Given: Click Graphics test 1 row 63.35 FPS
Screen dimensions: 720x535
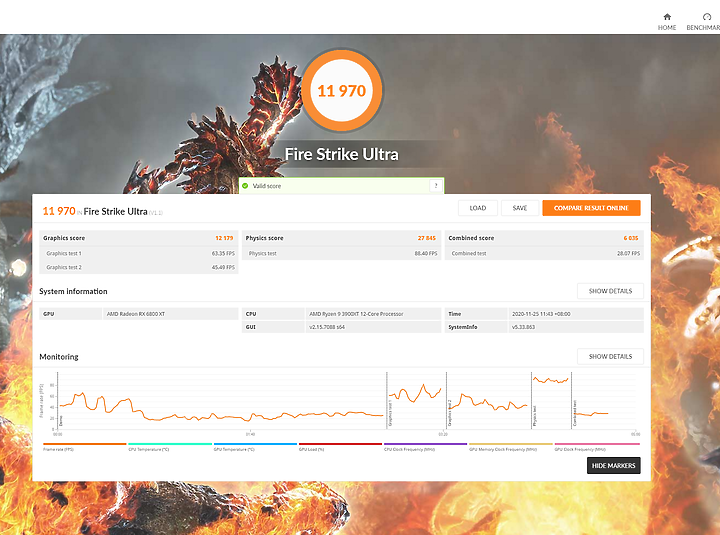Looking at the screenshot, I should (139, 253).
